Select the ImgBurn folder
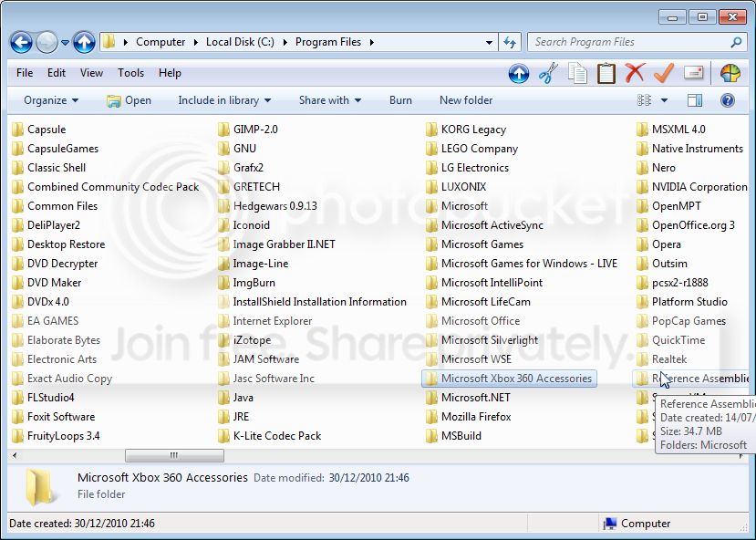756x540 pixels. (x=246, y=283)
